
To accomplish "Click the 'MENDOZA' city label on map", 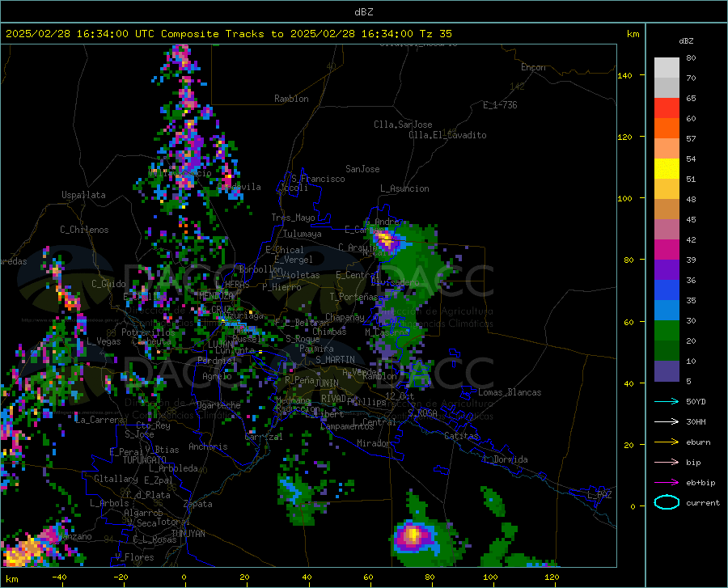I will tap(216, 295).
